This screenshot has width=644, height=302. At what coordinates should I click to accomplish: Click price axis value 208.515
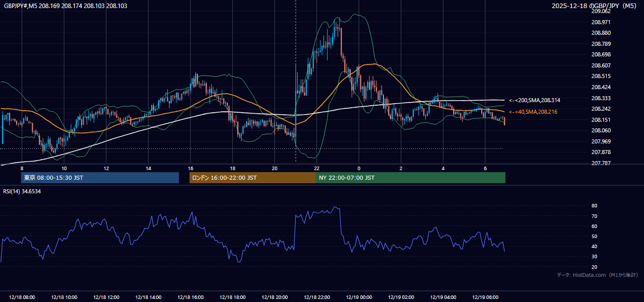(601, 77)
